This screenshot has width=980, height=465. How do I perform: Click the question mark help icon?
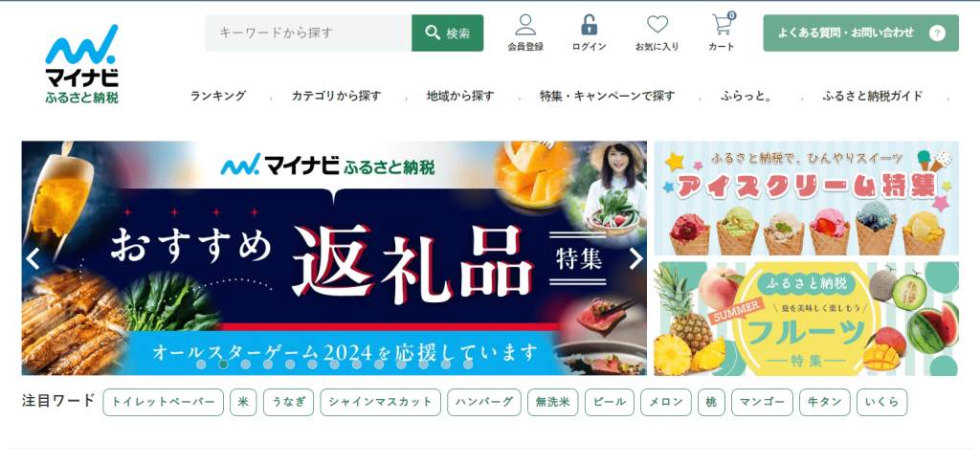[x=937, y=33]
